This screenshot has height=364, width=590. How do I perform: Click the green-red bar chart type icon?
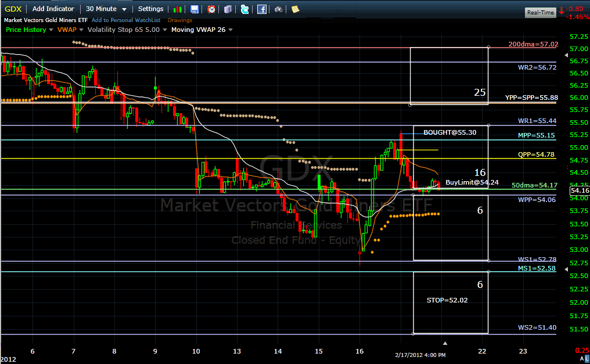(x=178, y=9)
